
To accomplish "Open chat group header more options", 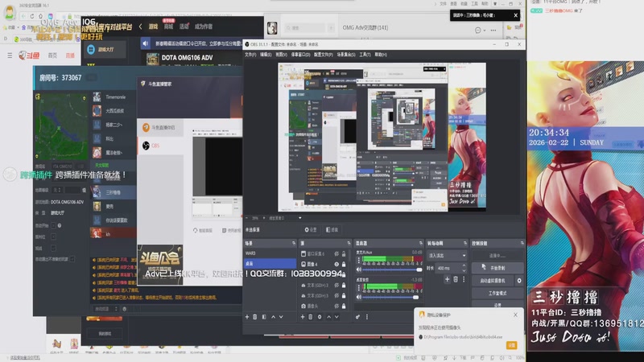I will tap(493, 30).
